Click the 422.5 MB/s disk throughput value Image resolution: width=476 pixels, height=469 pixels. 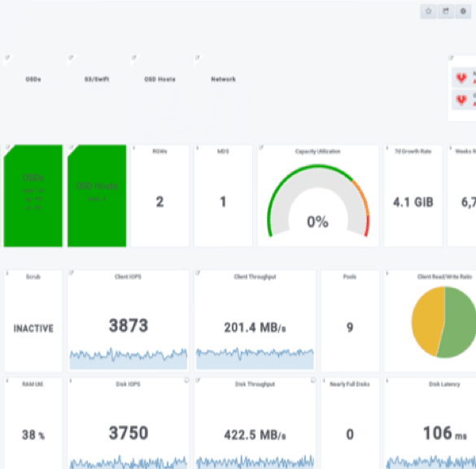[255, 435]
